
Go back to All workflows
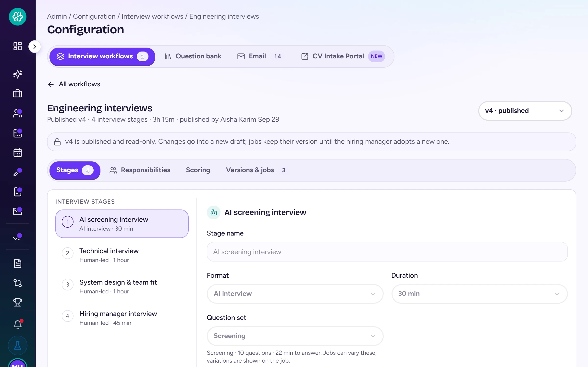[74, 84]
